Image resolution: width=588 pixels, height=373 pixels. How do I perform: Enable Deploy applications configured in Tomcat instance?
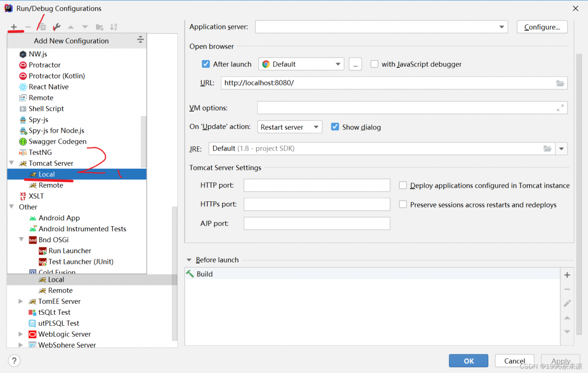(x=403, y=185)
